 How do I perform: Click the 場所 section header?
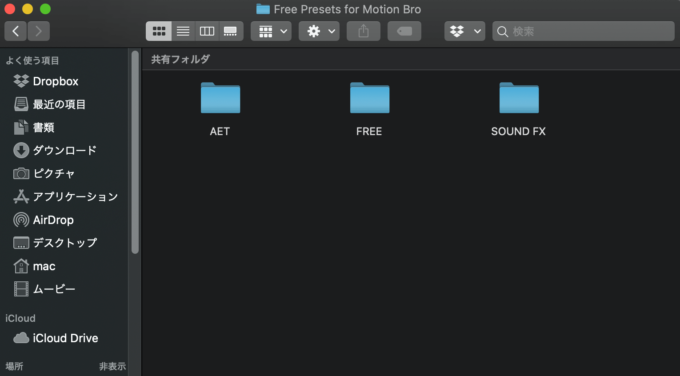[14, 366]
